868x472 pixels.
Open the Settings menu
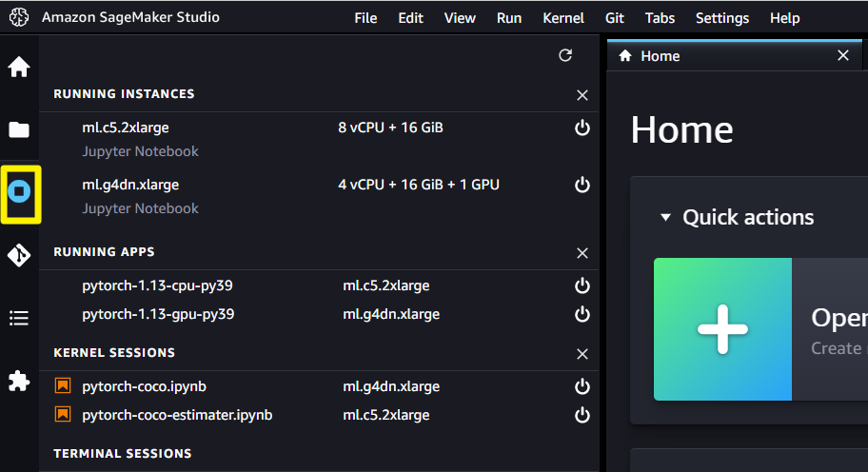721,18
